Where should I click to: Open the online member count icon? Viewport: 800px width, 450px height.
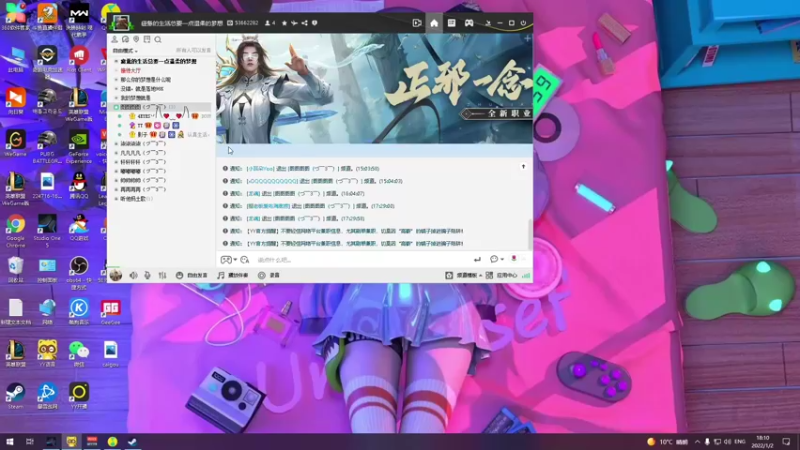[269, 23]
